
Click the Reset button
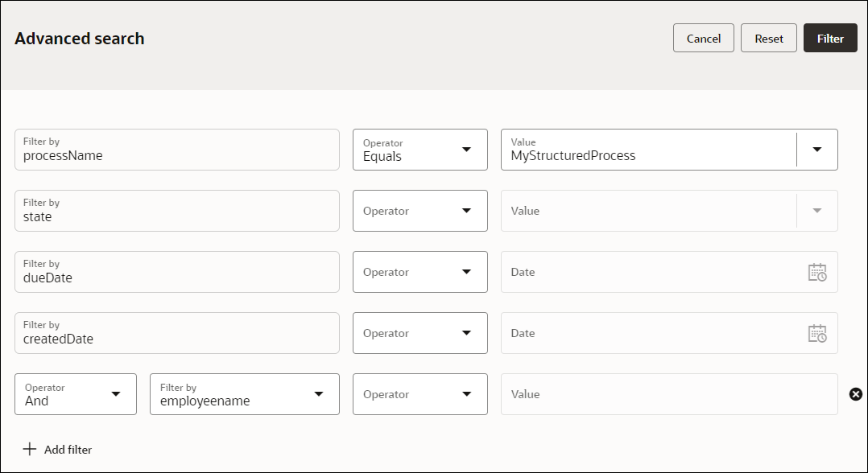[769, 39]
